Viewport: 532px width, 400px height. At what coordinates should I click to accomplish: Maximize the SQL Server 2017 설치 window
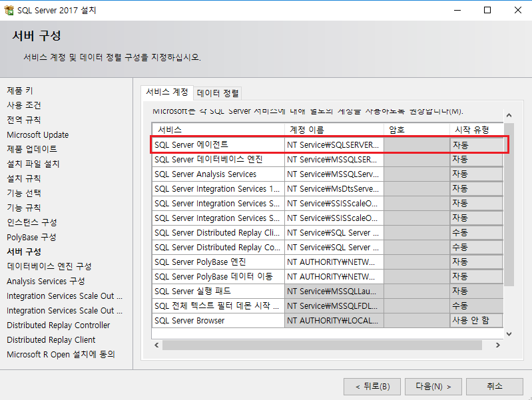(x=487, y=10)
